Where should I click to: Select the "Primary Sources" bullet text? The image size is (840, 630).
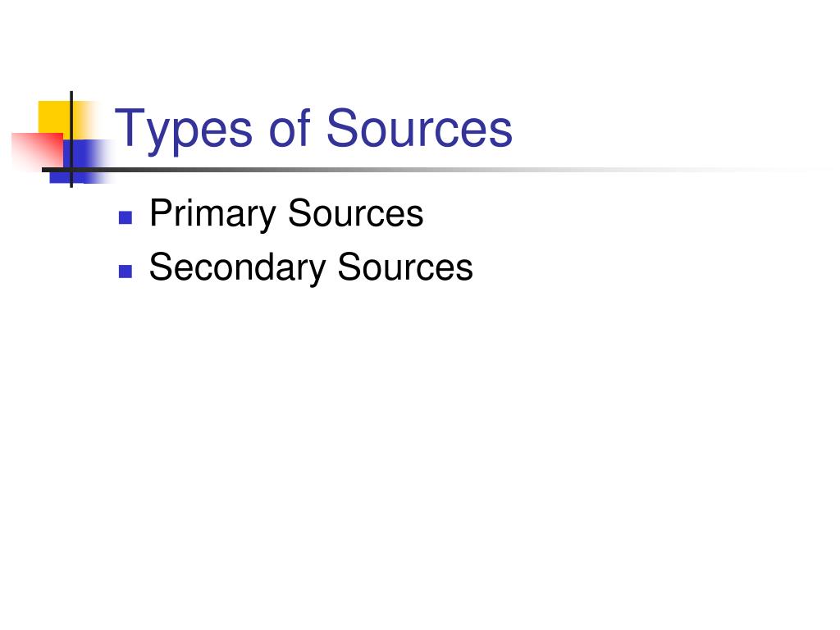[x=286, y=214]
